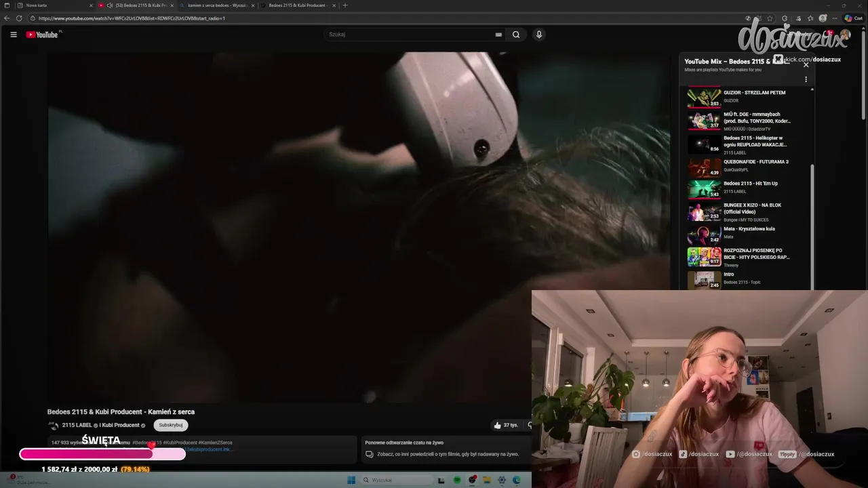Open the YouTube hamburger guide menu
This screenshot has height=488, width=868.
click(14, 35)
